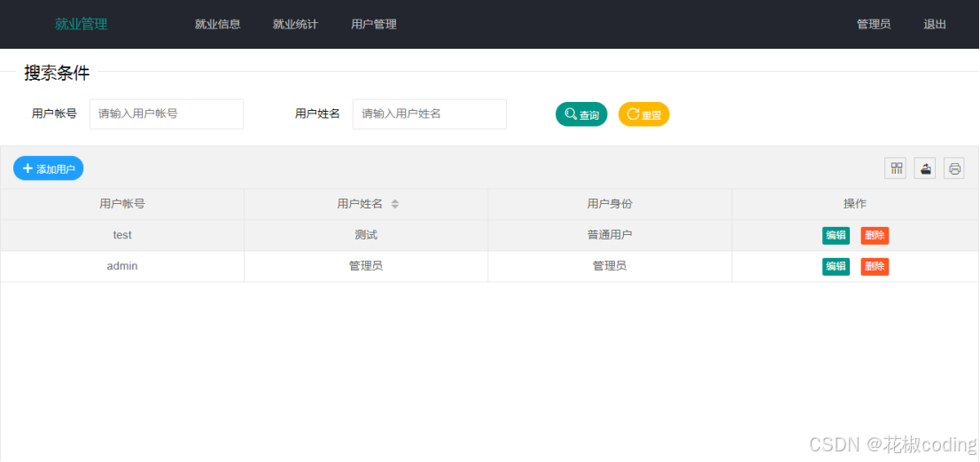Click the print table icon
The image size is (980, 462).
point(953,168)
